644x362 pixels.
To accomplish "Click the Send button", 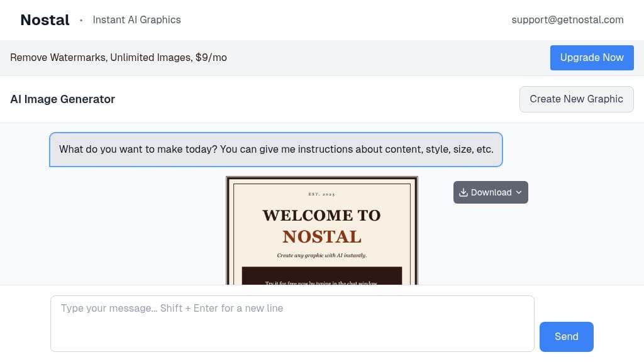I will (565, 336).
